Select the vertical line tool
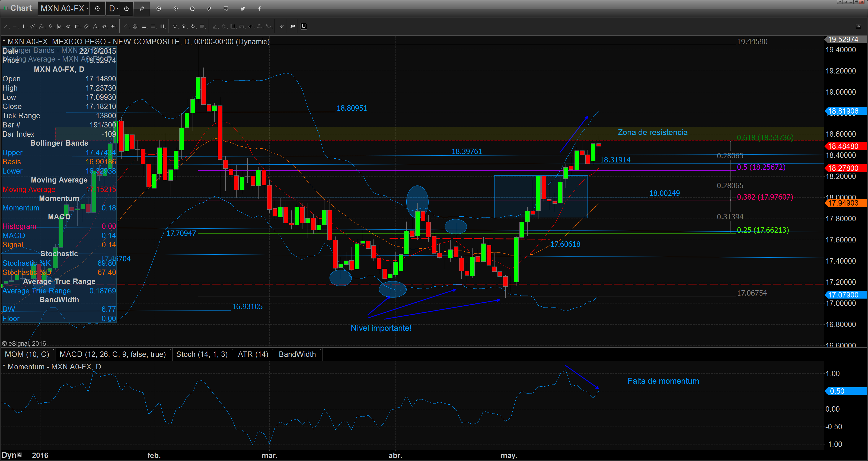 [24, 26]
